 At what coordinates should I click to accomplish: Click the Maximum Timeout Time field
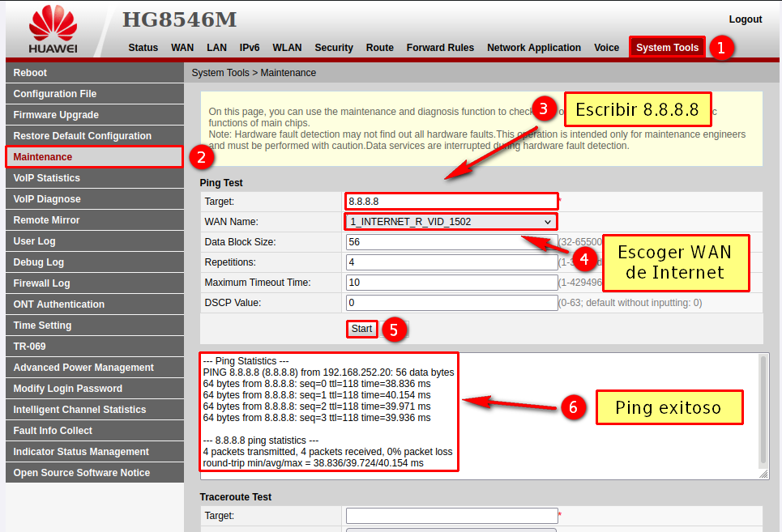click(451, 283)
